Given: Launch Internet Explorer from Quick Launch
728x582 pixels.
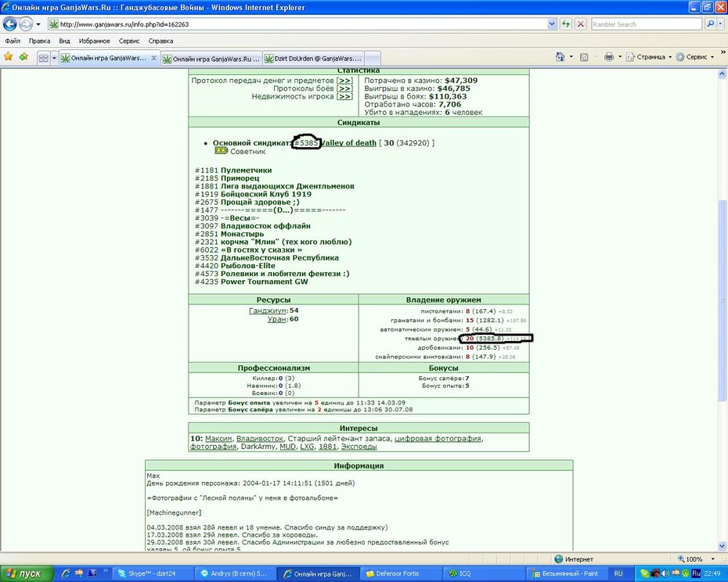Looking at the screenshot, I should [66, 573].
